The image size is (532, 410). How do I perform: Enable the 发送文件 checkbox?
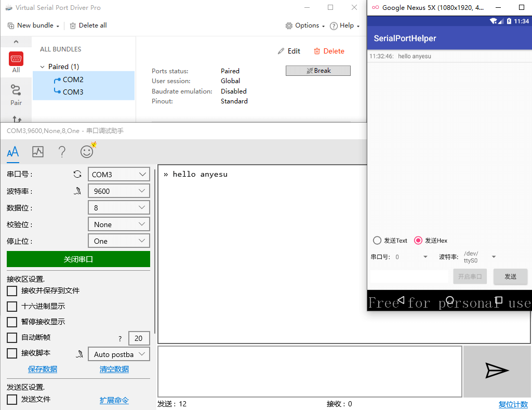(12, 400)
